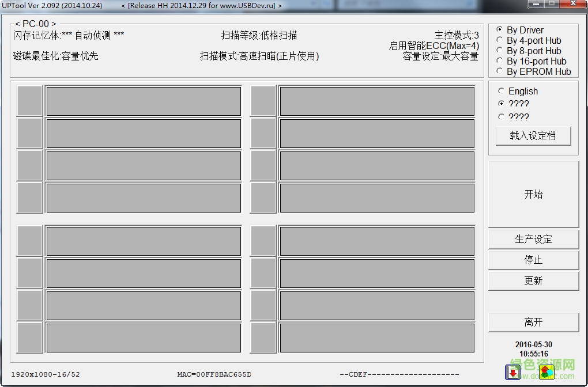The height and width of the screenshot is (387, 588).
Task: Select the second language radio option
Action: [502, 104]
